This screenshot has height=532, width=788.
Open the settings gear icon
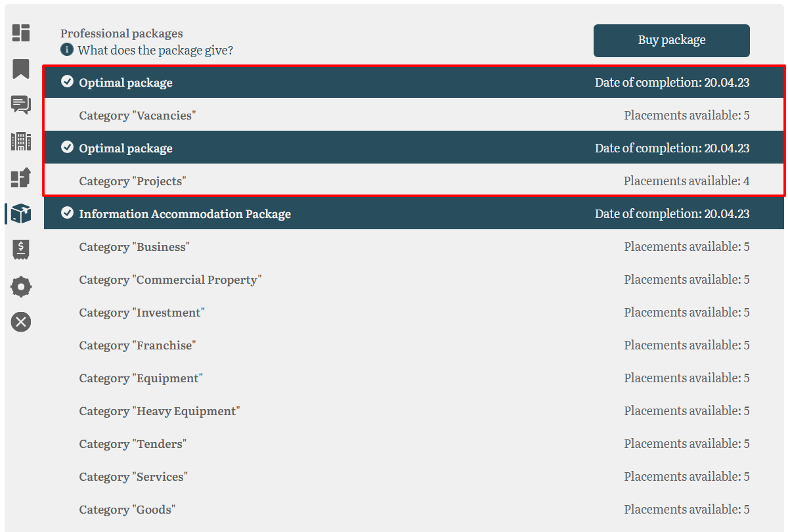tap(21, 286)
